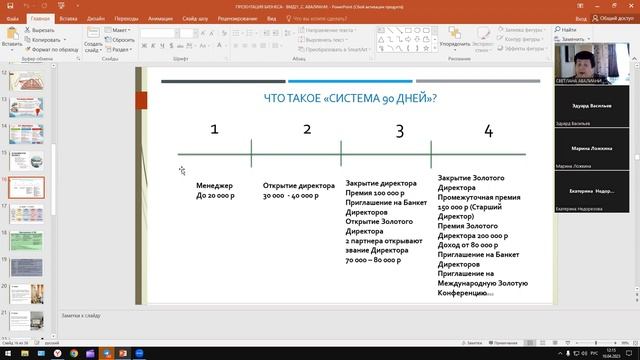Open Google Chrome from the taskbar
640x360 pixels.
click(74, 353)
